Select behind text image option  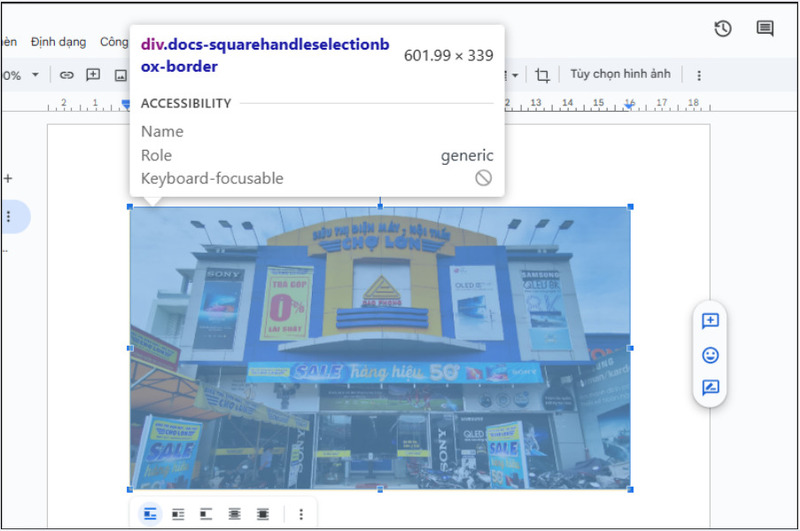click(235, 514)
